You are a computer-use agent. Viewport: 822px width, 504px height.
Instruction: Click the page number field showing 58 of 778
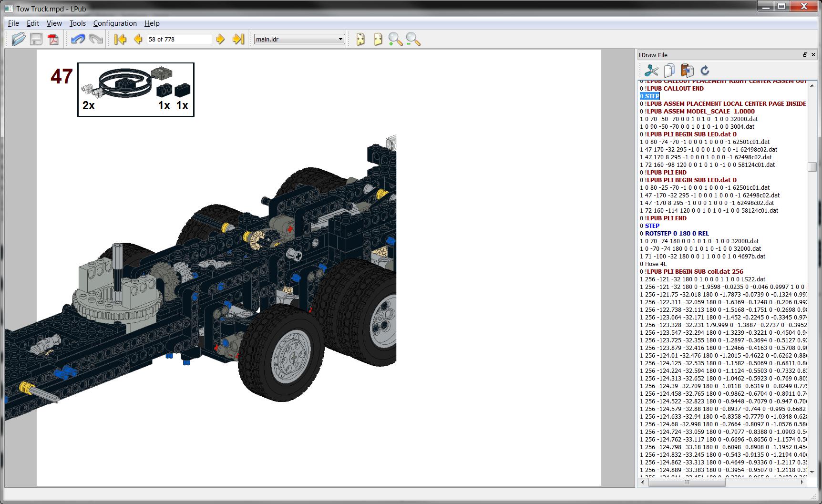coord(179,39)
